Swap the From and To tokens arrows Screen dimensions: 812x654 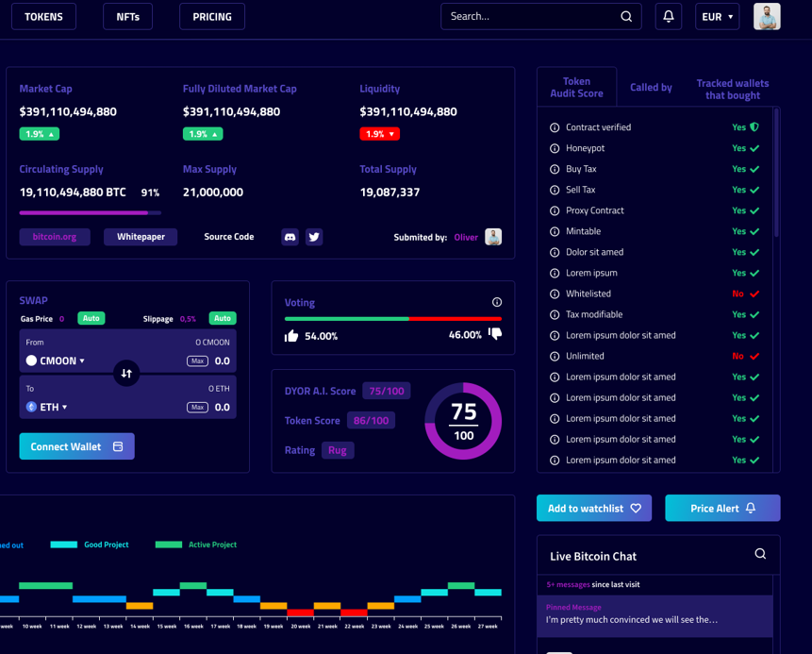click(x=126, y=373)
